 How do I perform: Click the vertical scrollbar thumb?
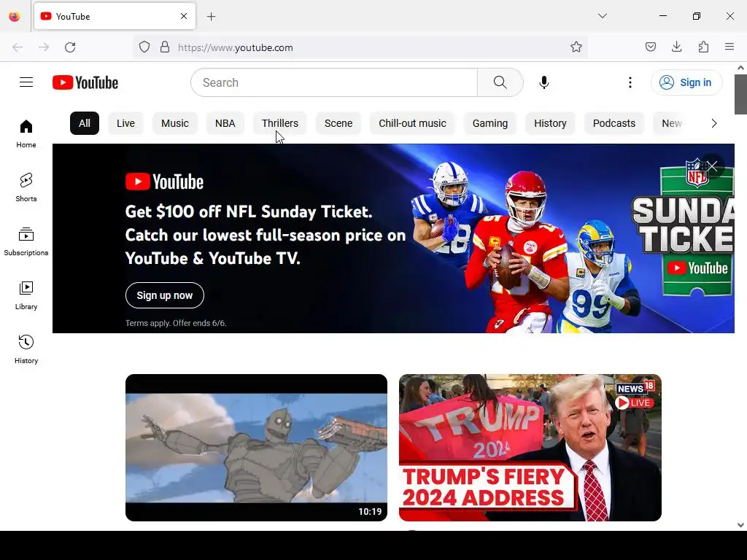(x=740, y=94)
